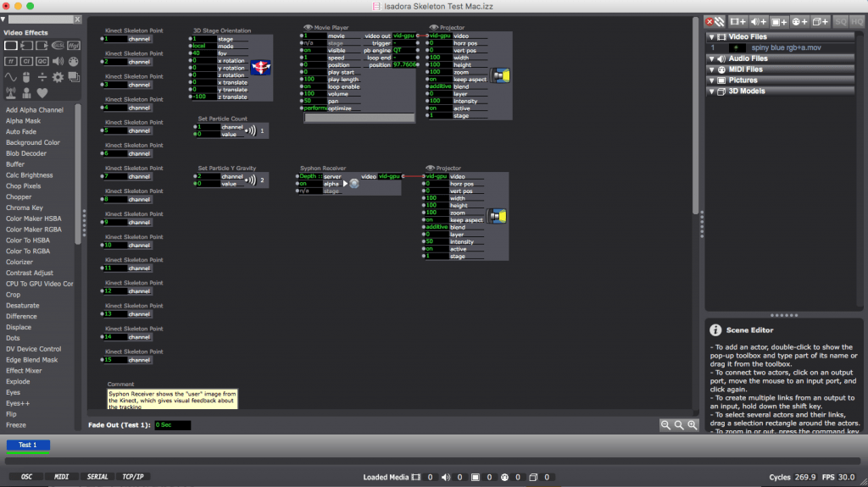The image size is (868, 487).
Task: Toggle the Movie Player eye preview
Action: (309, 28)
